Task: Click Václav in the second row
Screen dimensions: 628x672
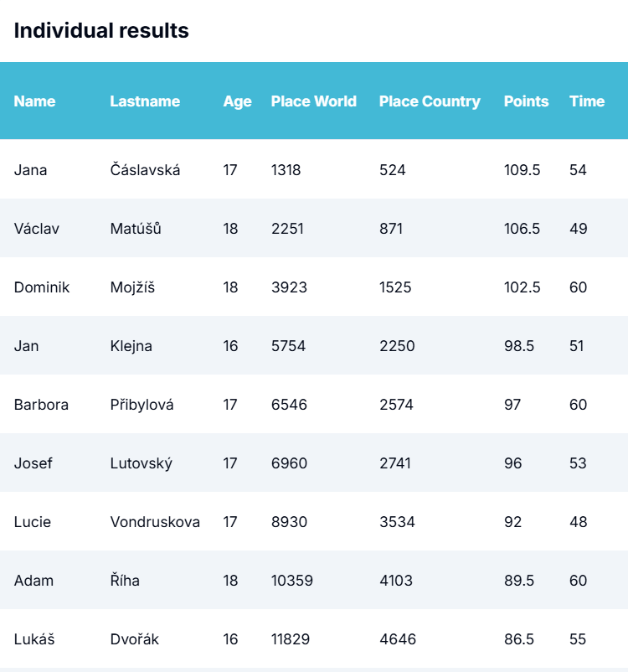Action: pos(36,229)
